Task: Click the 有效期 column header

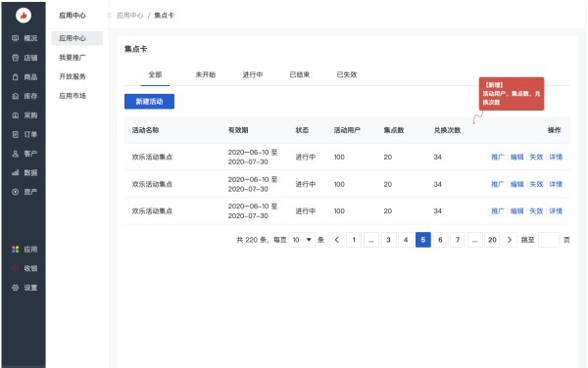Action: coord(238,130)
